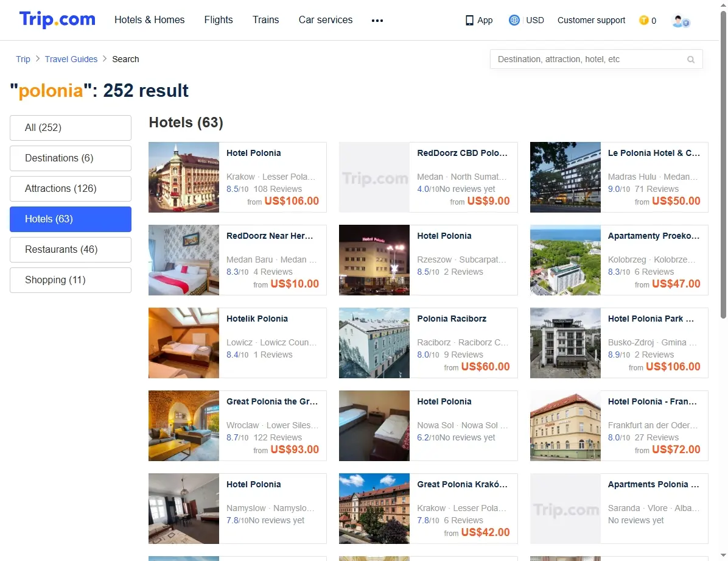Click the vertical page scrollbar
Screen dimensions: 728x561
point(723,166)
